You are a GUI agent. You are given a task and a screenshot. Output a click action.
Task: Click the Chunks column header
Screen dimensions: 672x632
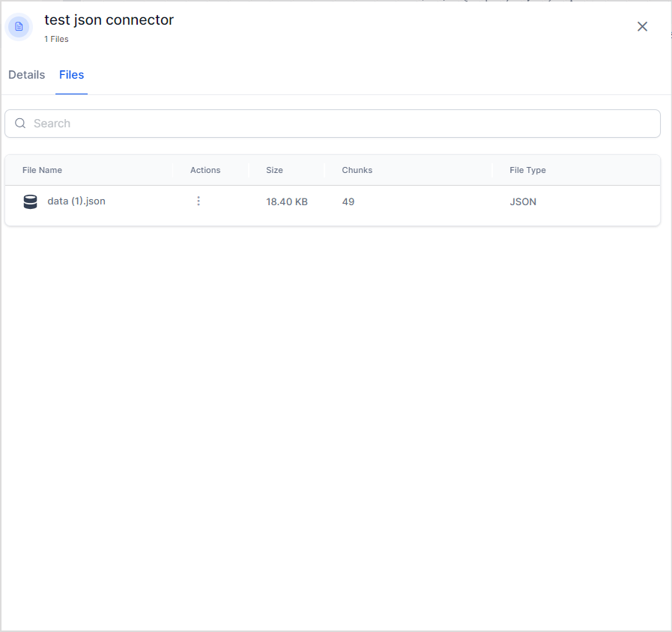357,170
